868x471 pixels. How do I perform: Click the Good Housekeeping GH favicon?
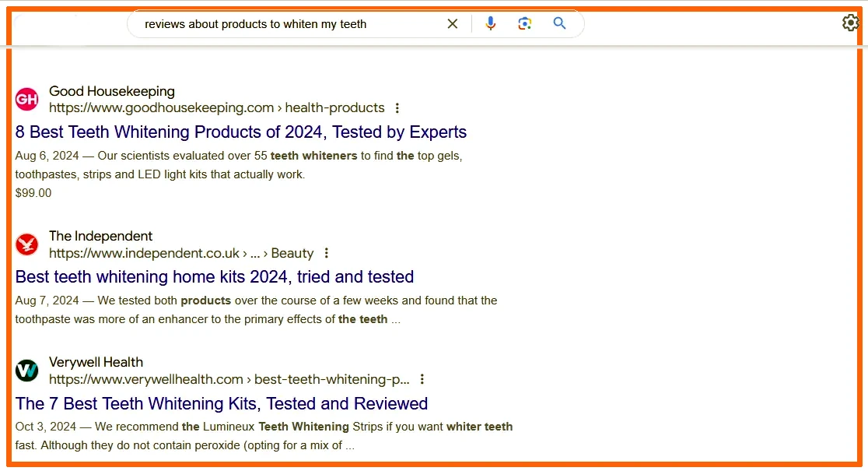pyautogui.click(x=26, y=99)
